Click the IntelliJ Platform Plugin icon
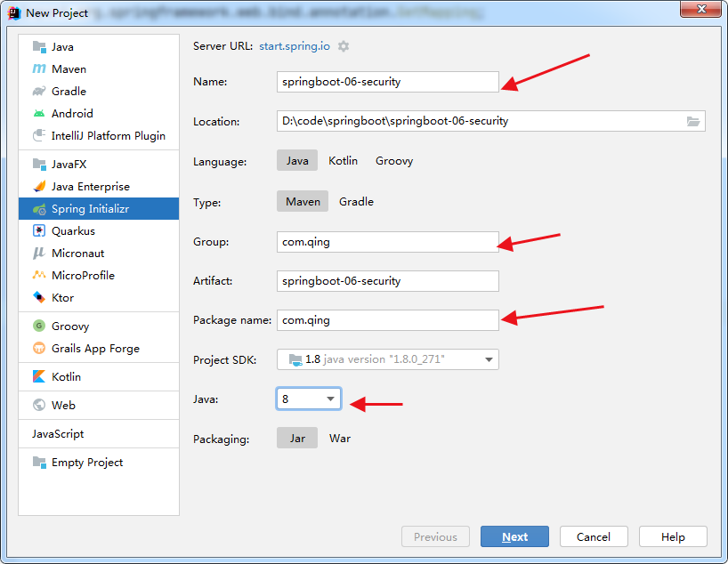Image resolution: width=728 pixels, height=564 pixels. pyautogui.click(x=39, y=135)
